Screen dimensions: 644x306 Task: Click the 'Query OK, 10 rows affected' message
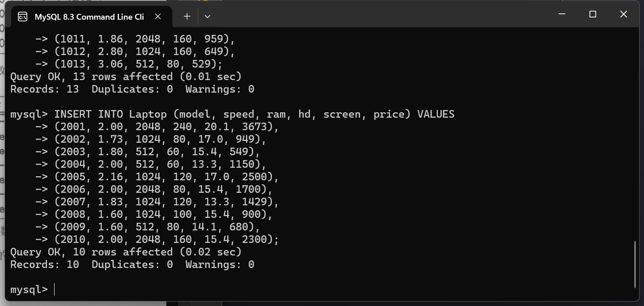126,252
